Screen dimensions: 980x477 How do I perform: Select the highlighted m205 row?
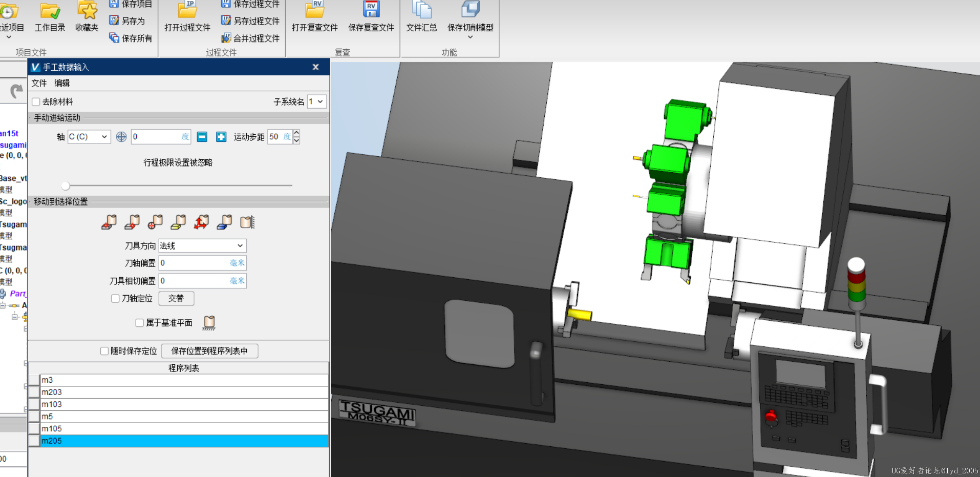click(184, 441)
